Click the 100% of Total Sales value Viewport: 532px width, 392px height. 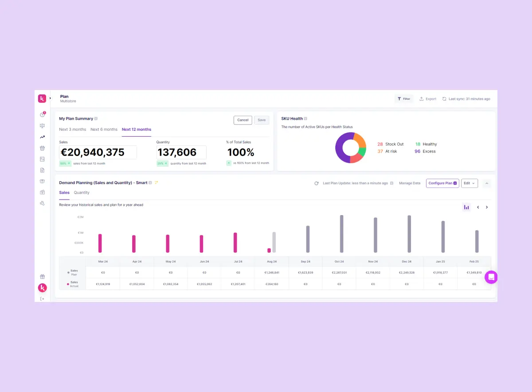[x=241, y=153]
